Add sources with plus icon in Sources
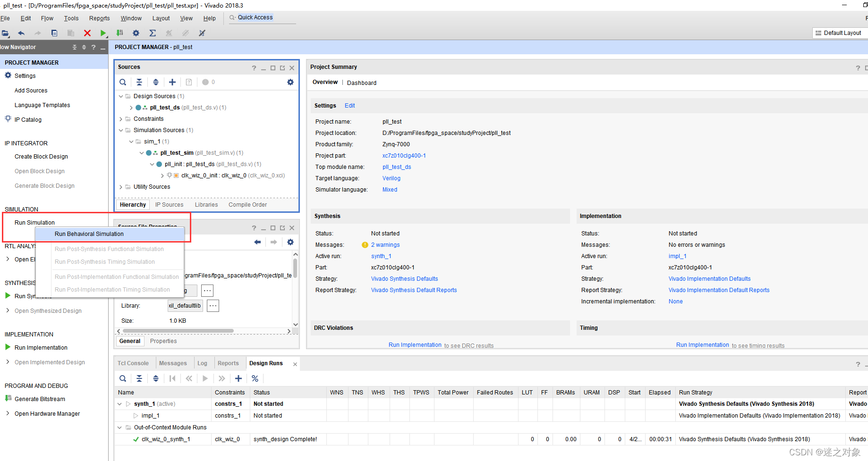 [172, 82]
